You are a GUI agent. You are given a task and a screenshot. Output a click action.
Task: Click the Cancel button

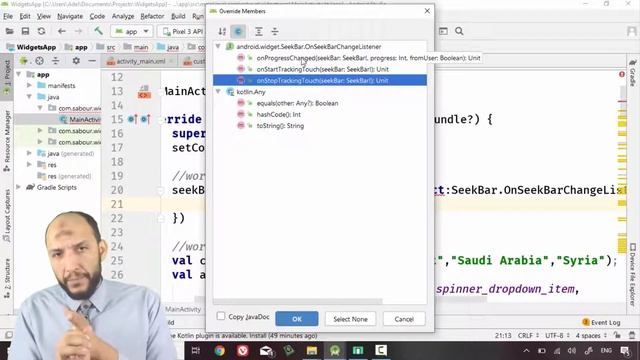404,319
